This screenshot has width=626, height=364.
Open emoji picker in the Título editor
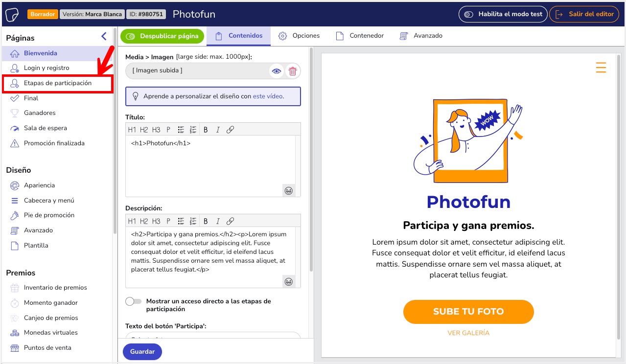(x=289, y=191)
